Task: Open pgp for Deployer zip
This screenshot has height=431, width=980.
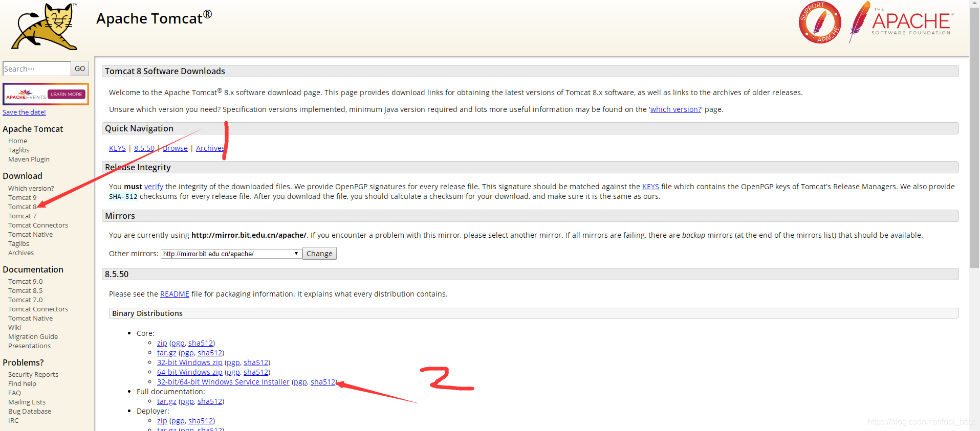Action: click(178, 421)
